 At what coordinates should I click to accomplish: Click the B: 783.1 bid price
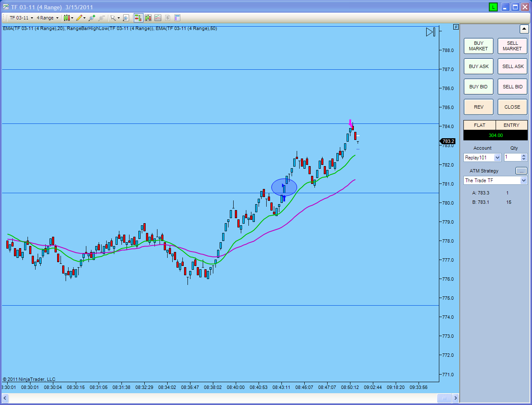coord(481,202)
